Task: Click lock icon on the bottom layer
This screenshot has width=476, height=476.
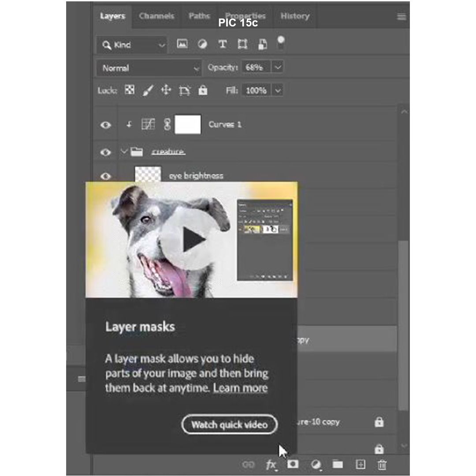Action: tap(379, 449)
